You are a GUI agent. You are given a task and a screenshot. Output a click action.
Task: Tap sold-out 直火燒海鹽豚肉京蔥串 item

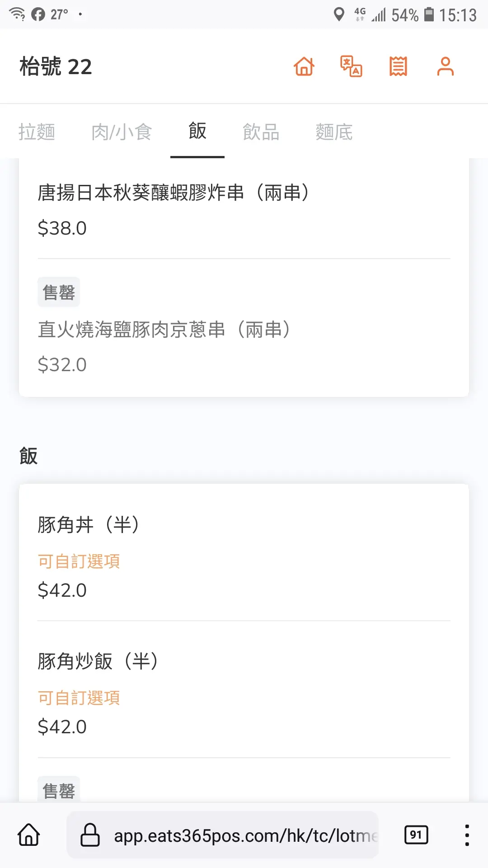coord(164,330)
